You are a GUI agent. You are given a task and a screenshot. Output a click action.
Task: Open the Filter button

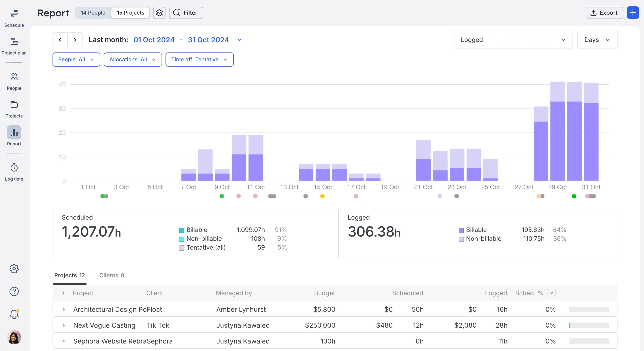[186, 13]
